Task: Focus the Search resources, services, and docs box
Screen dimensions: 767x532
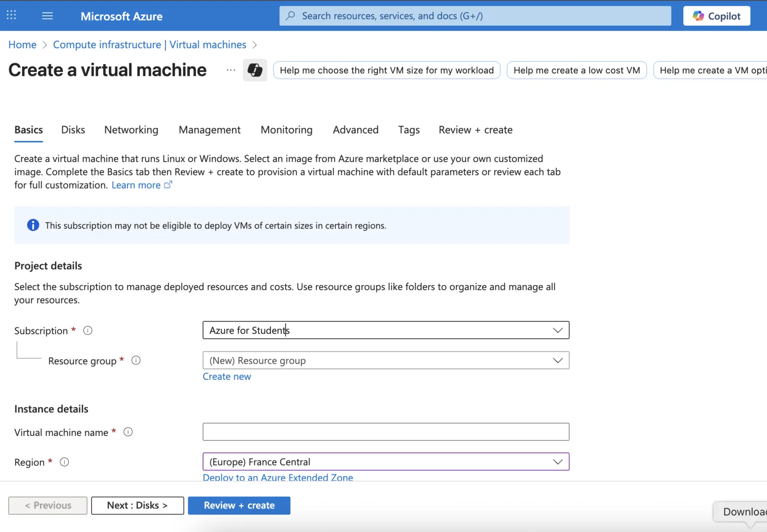Action: (x=475, y=16)
